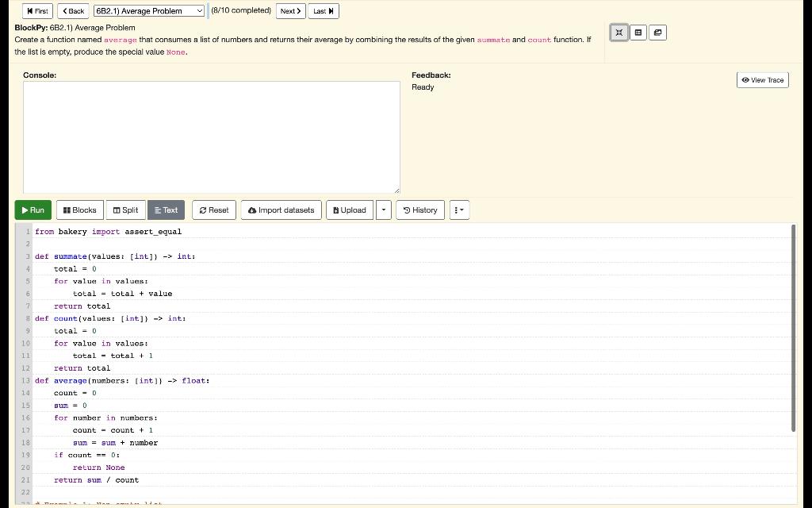812x508 pixels.
Task: Click 'if count == 0:' line
Action: (87, 455)
